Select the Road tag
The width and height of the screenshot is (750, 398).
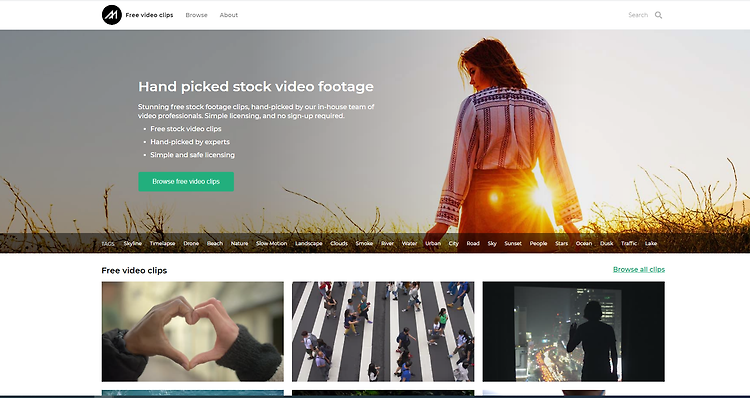(473, 243)
